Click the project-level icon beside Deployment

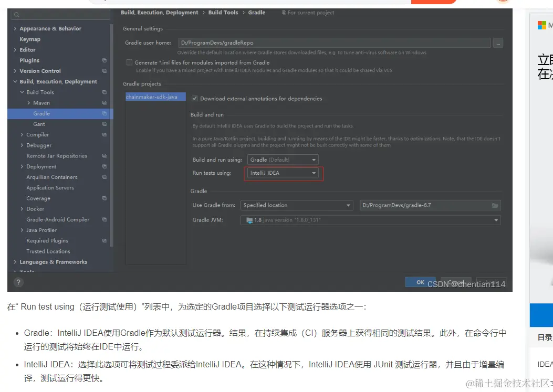[105, 166]
